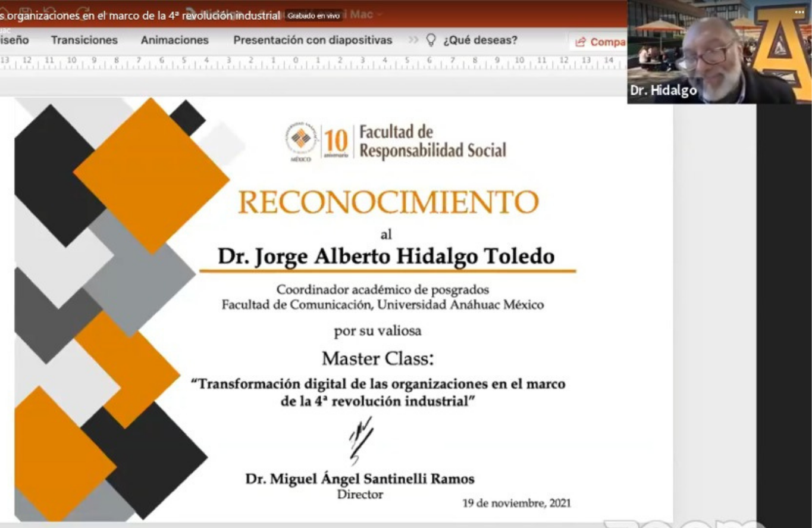This screenshot has width=812, height=528.
Task: Click the 10 aniversario emblem
Action: tap(336, 143)
